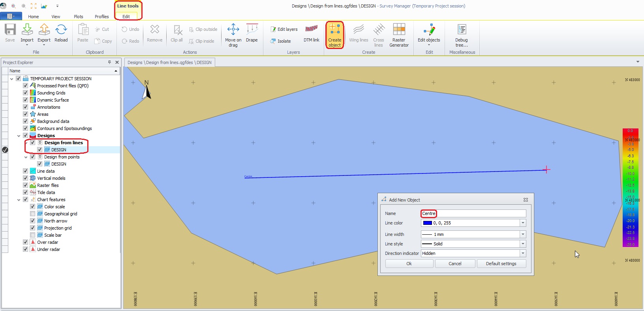
Task: Activate Move on drag tool
Action: 233,35
